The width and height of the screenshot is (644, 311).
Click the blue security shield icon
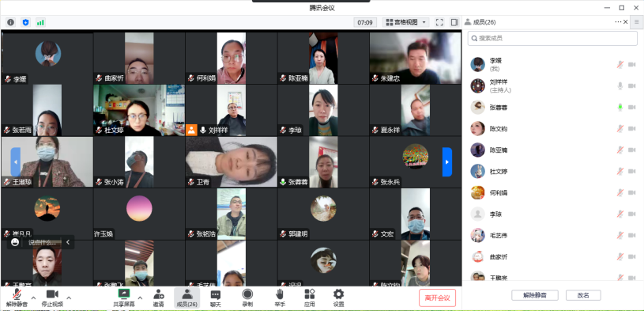(x=25, y=22)
